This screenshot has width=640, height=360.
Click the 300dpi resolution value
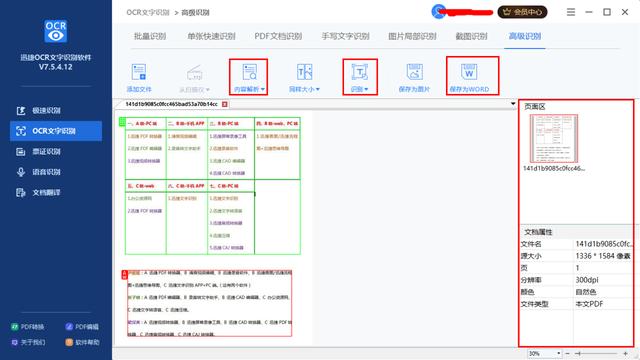(587, 280)
